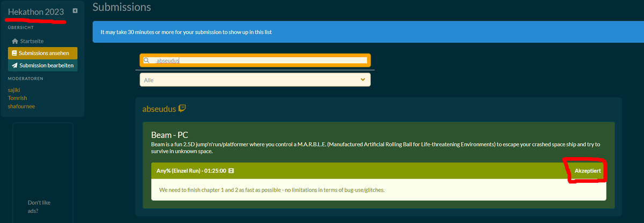The height and width of the screenshot is (223, 644).
Task: Focus the search field containing abseudus
Action: point(255,60)
